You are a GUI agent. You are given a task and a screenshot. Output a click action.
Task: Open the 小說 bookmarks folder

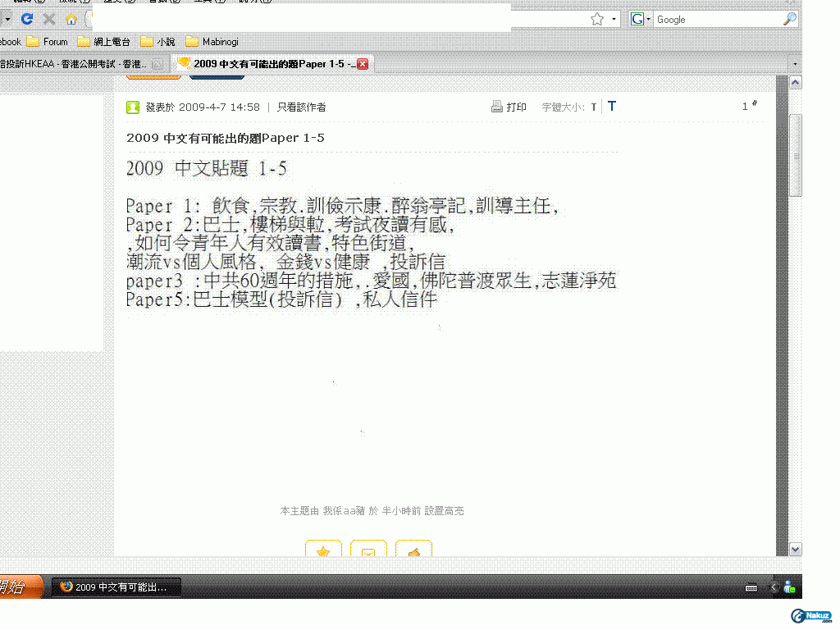click(158, 42)
